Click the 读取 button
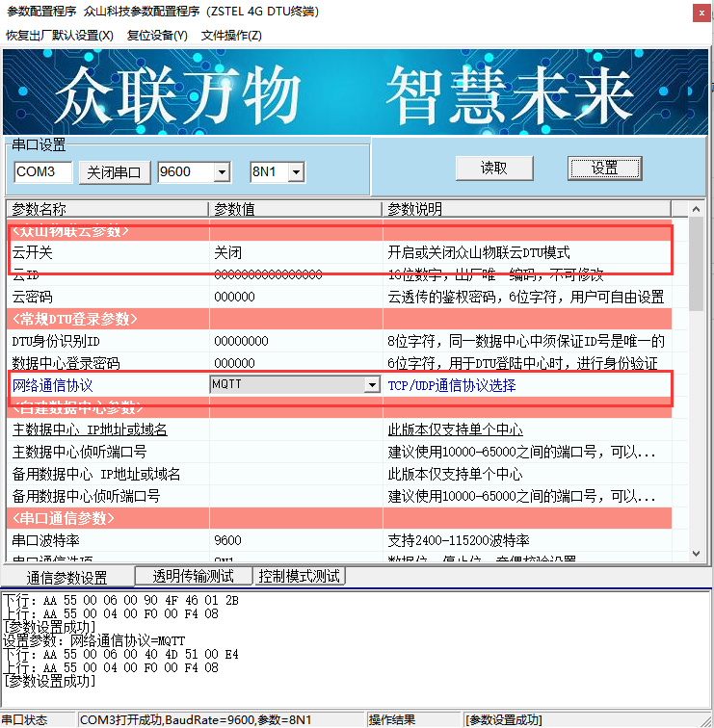 click(493, 169)
